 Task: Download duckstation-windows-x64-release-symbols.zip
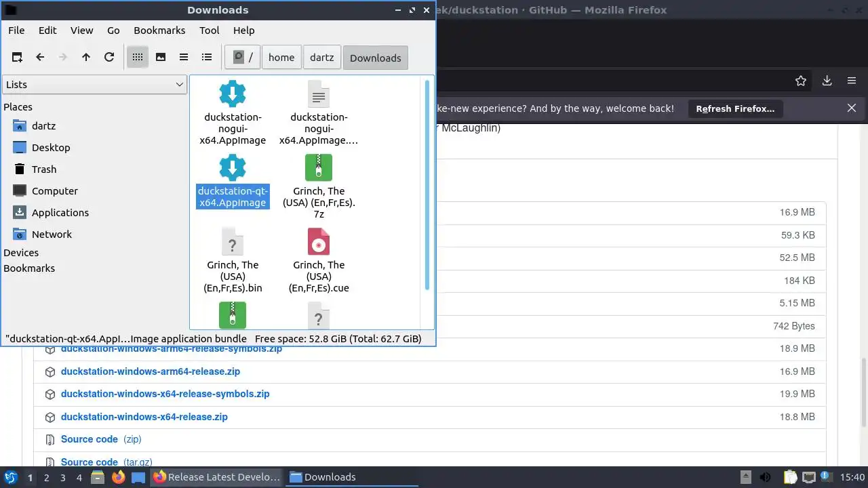click(x=165, y=394)
